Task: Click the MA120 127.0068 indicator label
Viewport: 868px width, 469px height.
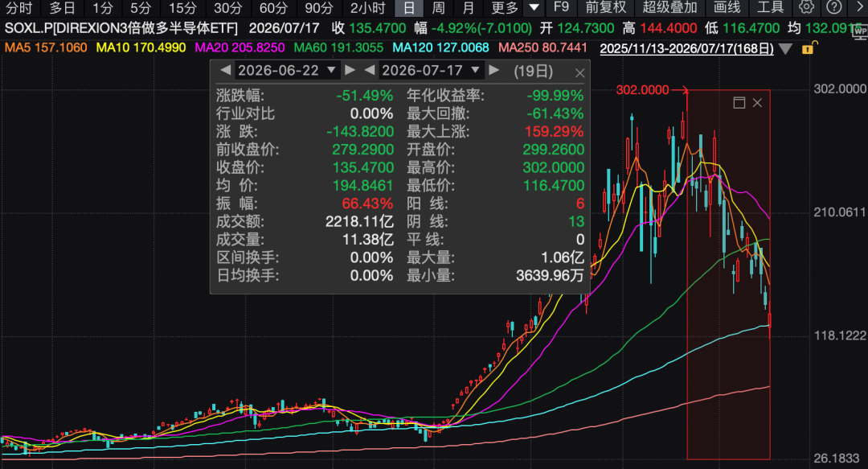Action: coord(440,47)
